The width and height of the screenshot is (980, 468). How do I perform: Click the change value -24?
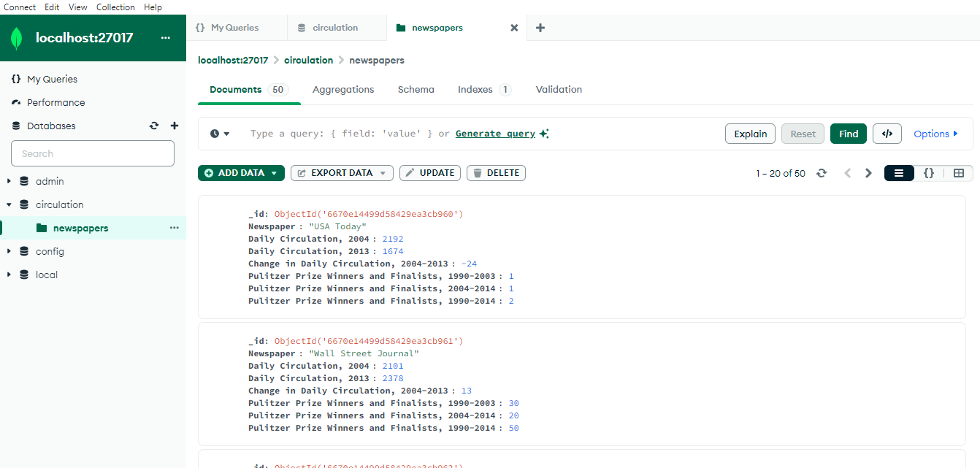click(x=469, y=264)
